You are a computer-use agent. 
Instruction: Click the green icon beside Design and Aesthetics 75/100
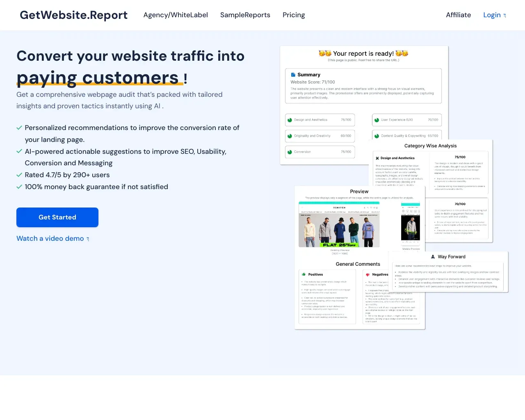point(290,120)
